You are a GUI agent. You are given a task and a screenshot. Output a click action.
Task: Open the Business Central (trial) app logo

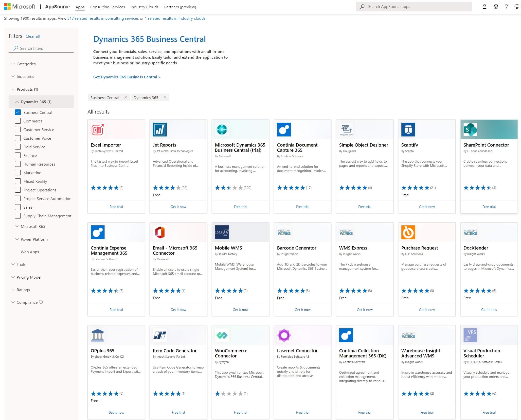(222, 129)
